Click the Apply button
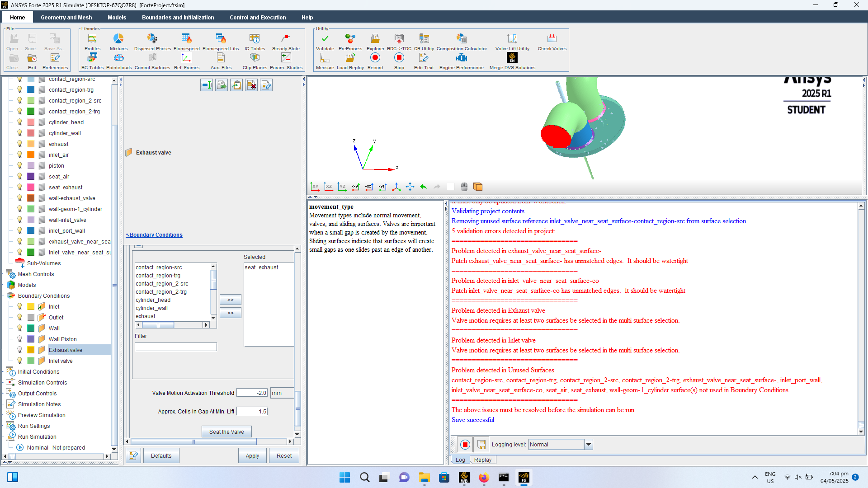The height and width of the screenshot is (488, 868). [x=252, y=455]
